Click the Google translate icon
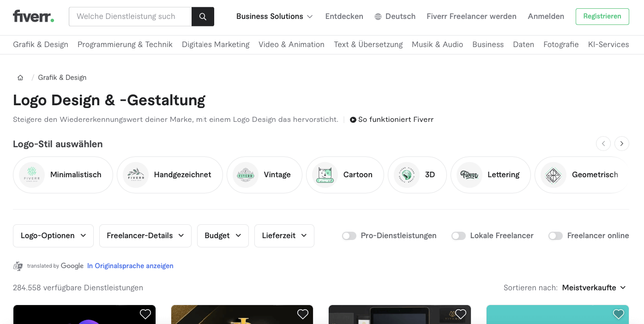Image resolution: width=644 pixels, height=324 pixels. coord(18,266)
